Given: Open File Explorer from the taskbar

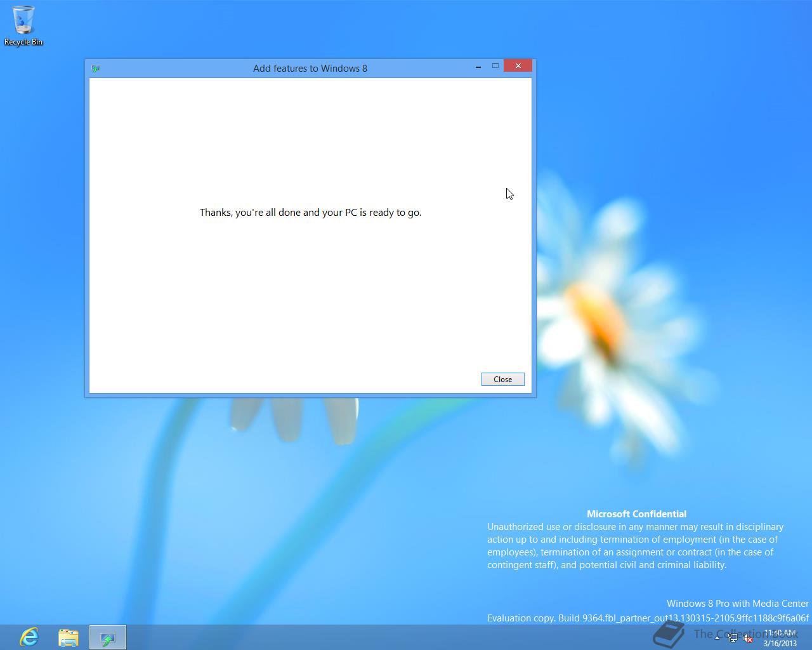Looking at the screenshot, I should 69,637.
